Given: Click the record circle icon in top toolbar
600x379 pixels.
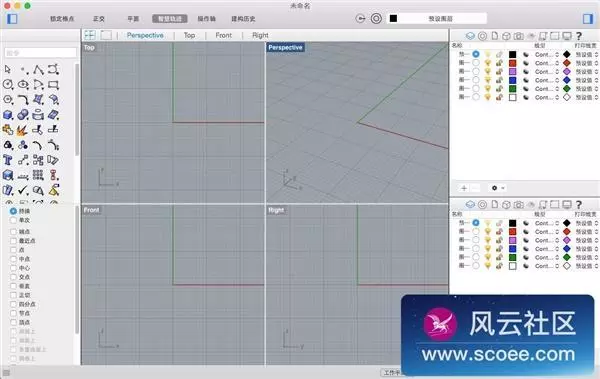Looking at the screenshot, I should (376, 18).
